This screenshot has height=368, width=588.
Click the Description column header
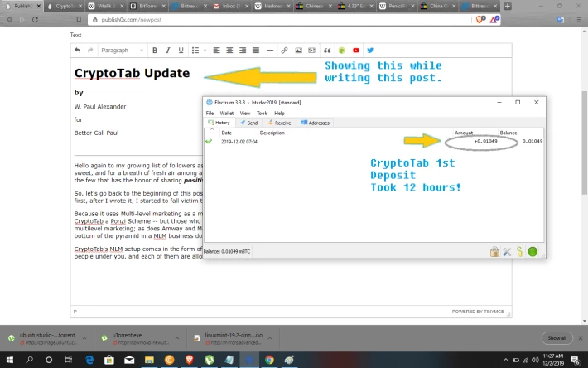pyautogui.click(x=272, y=133)
